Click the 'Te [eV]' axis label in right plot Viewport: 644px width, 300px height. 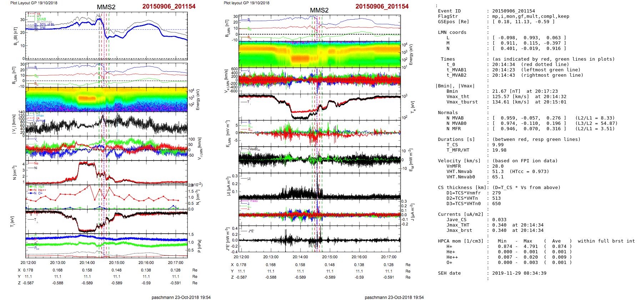click(x=413, y=107)
